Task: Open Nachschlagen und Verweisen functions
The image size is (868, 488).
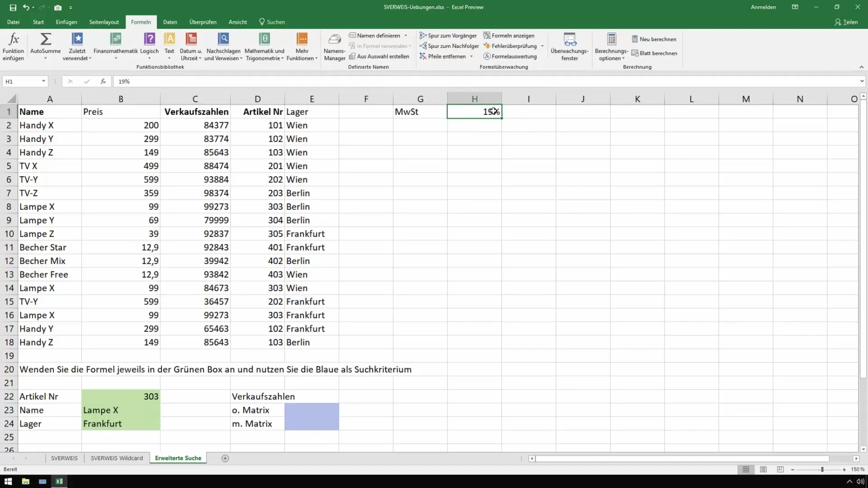Action: (223, 46)
